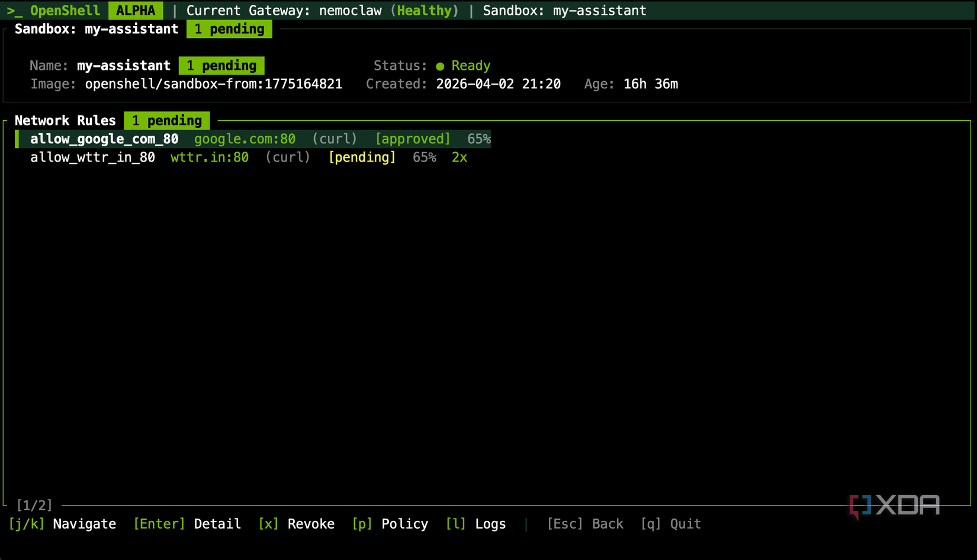Click the nemoclaw gateway name
Viewport: 977px width, 560px height.
click(x=351, y=11)
